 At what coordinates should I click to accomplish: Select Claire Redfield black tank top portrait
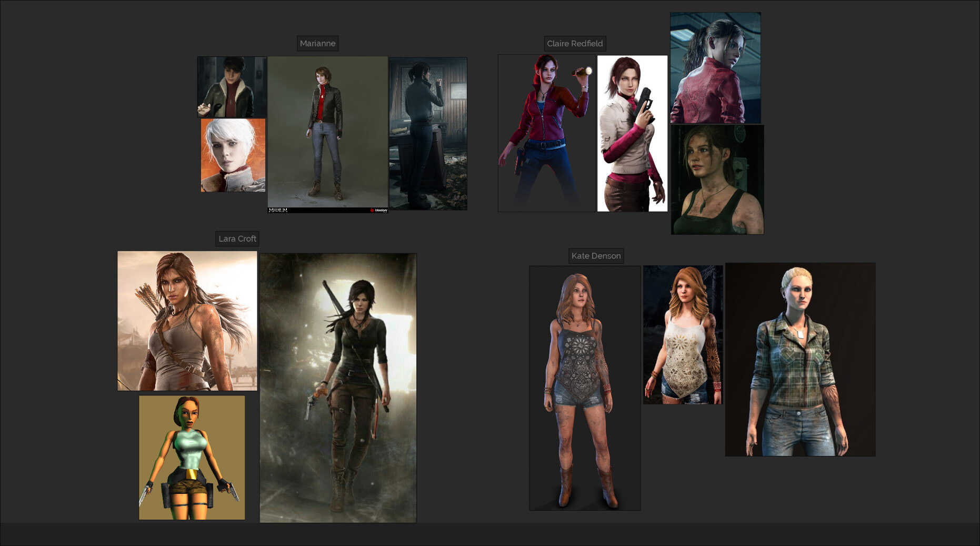pos(717,180)
